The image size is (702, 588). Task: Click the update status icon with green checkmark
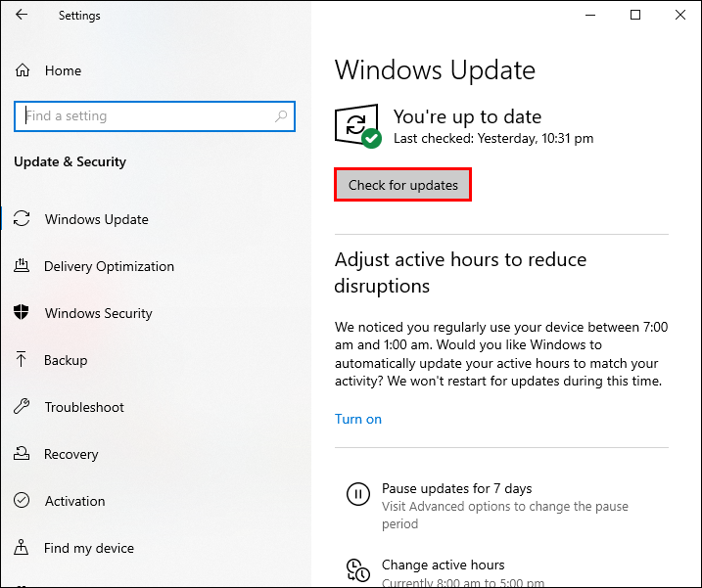click(x=357, y=126)
